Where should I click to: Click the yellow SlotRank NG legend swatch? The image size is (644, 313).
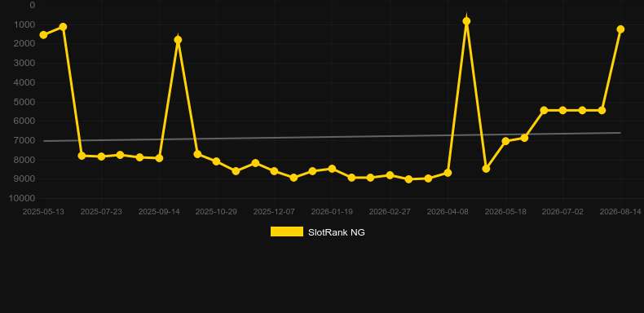pyautogui.click(x=287, y=231)
